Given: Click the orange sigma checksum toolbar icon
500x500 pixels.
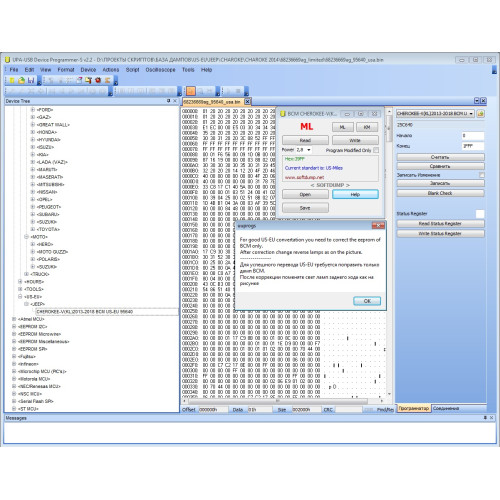Looking at the screenshot, I should pyautogui.click(x=107, y=80).
